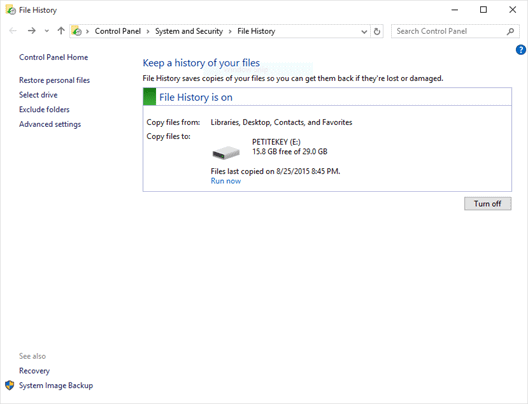Click the Search Control Panel field

pyautogui.click(x=455, y=31)
